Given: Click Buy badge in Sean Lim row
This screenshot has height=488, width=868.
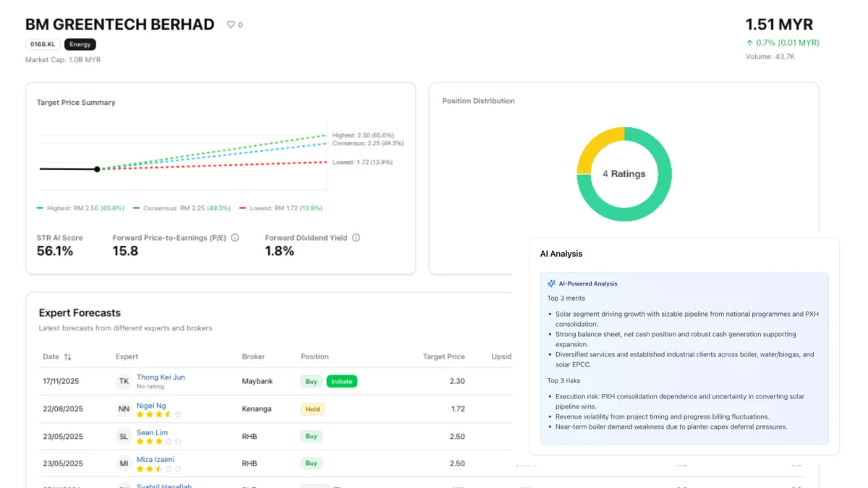Looking at the screenshot, I should pyautogui.click(x=311, y=436).
